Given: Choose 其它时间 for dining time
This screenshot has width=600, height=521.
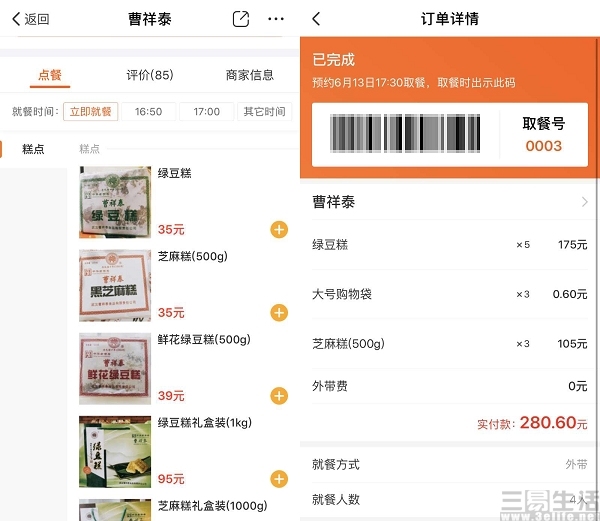Looking at the screenshot, I should click(x=264, y=112).
